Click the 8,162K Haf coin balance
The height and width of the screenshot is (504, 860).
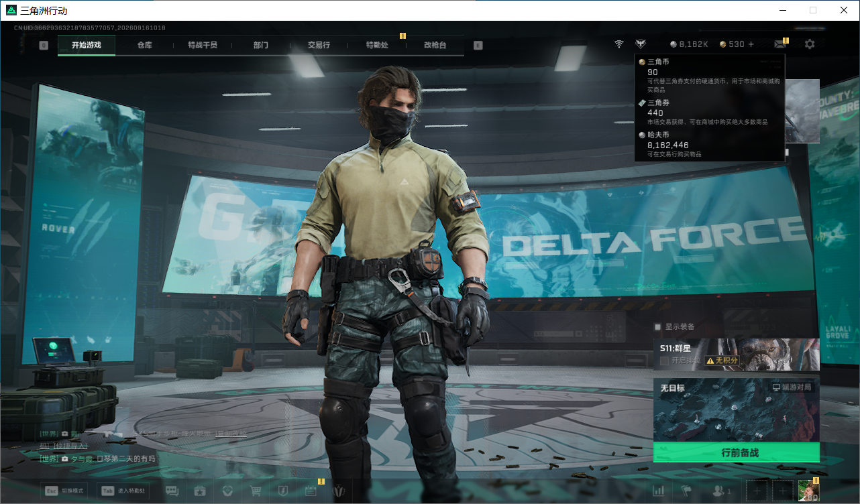coord(689,44)
